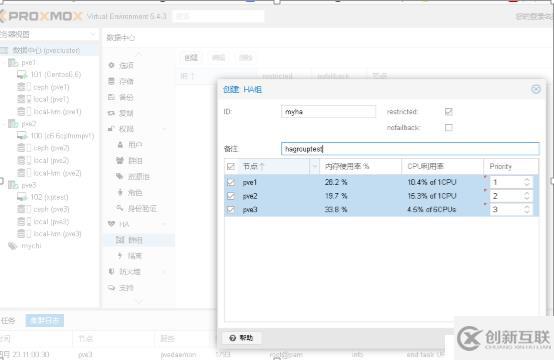Collapse the 权限 menu section arrow

click(164, 129)
